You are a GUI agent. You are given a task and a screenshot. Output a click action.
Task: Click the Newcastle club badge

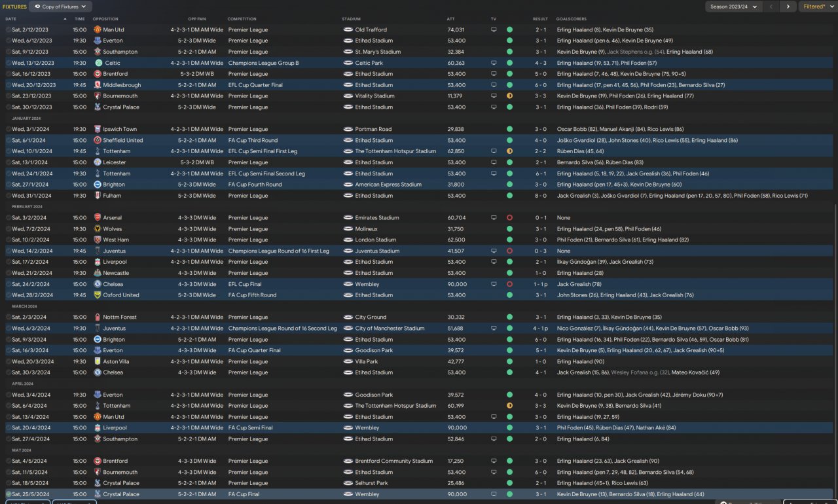97,273
